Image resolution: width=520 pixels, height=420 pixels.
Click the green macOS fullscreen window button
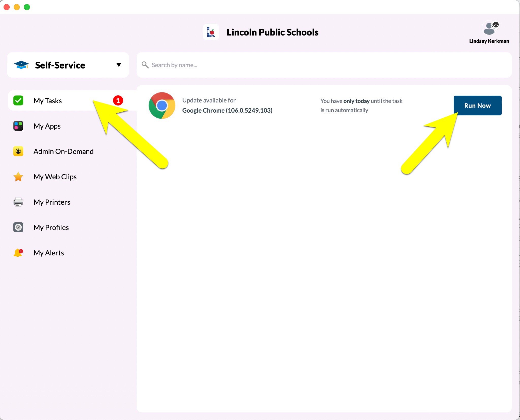pos(27,7)
